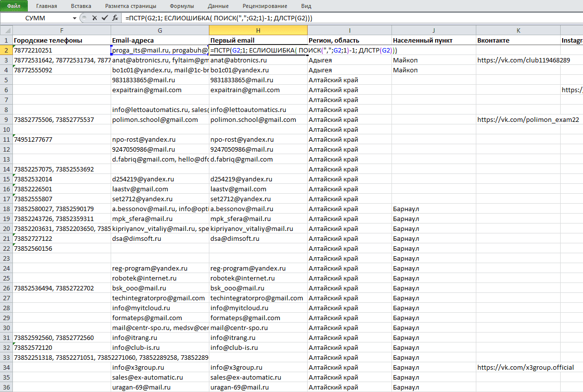
Task: Select row 36 header
Action: [x=6, y=387]
